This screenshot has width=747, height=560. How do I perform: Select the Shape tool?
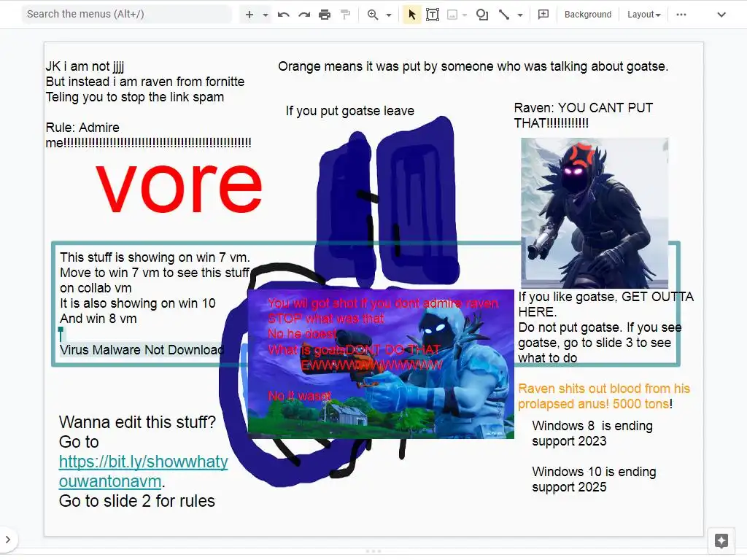coord(482,15)
